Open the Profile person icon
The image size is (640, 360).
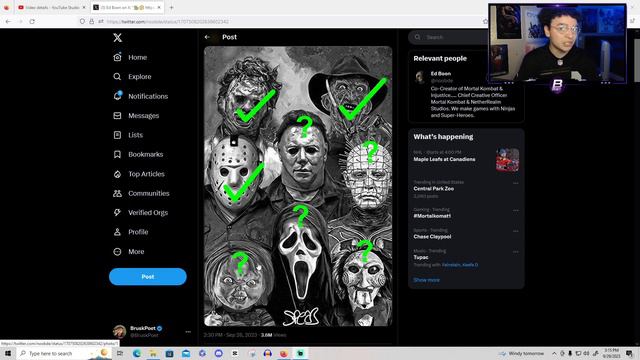coord(117,232)
